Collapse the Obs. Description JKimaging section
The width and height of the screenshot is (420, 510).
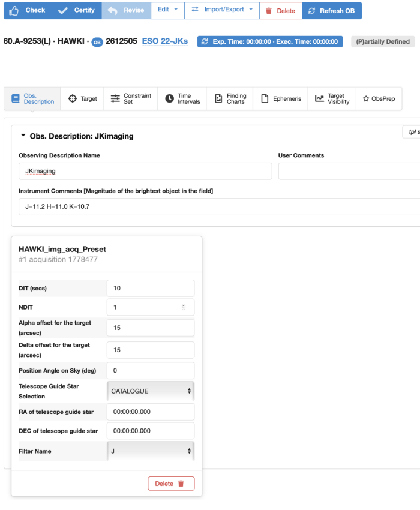23,136
